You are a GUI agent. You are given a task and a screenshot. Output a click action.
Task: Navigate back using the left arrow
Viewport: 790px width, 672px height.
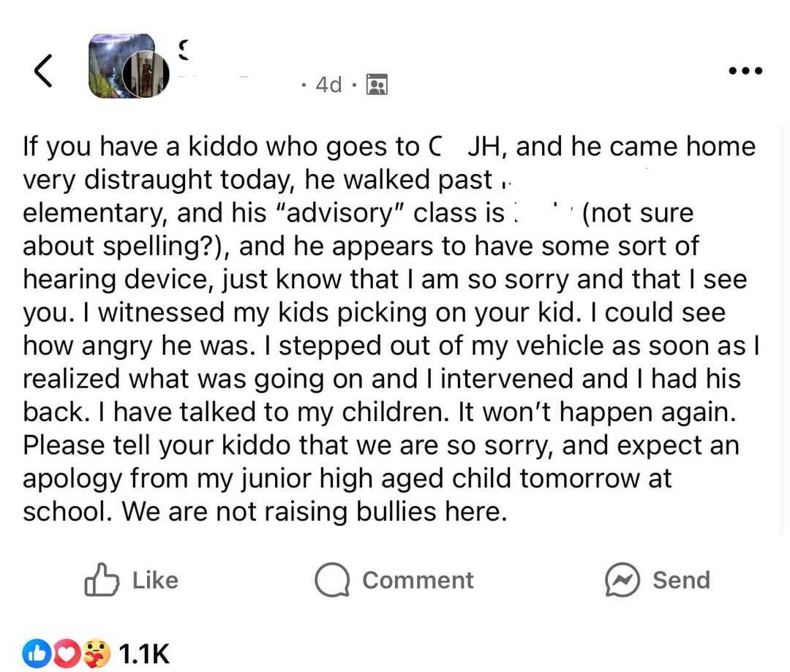[43, 70]
